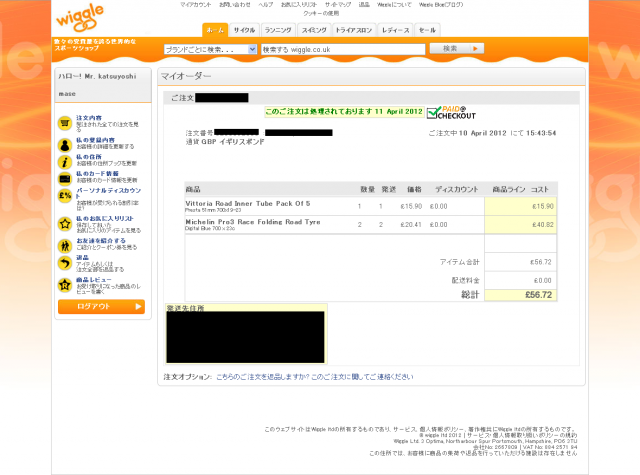Click こちらのご注文を返品しますか? link
The image size is (640, 475).
[262, 377]
